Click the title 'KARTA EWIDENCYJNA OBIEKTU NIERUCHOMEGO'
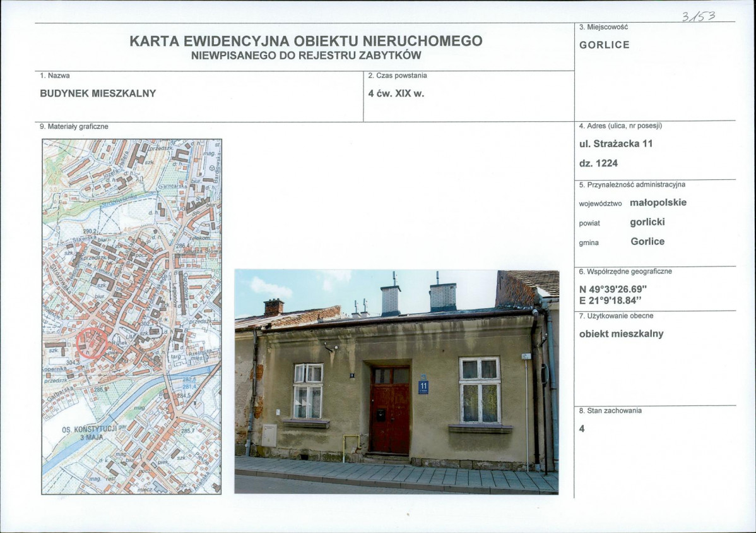Viewport: 756px width, 533px height. click(x=305, y=41)
